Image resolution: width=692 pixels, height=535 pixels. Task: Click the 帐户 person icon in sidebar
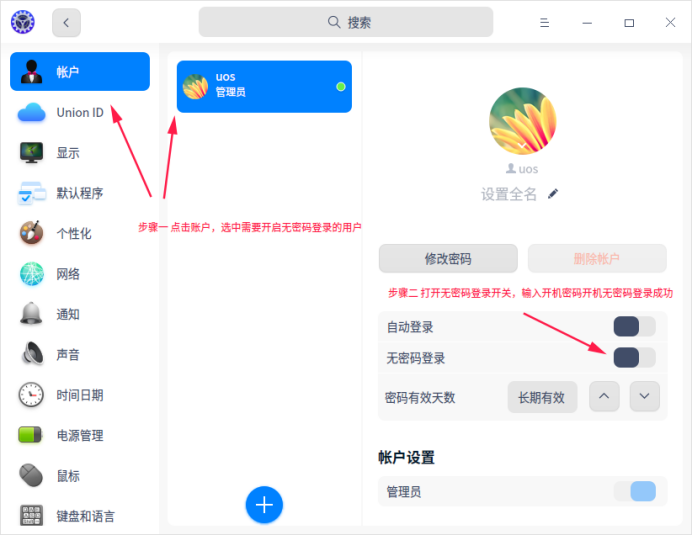pos(31,72)
